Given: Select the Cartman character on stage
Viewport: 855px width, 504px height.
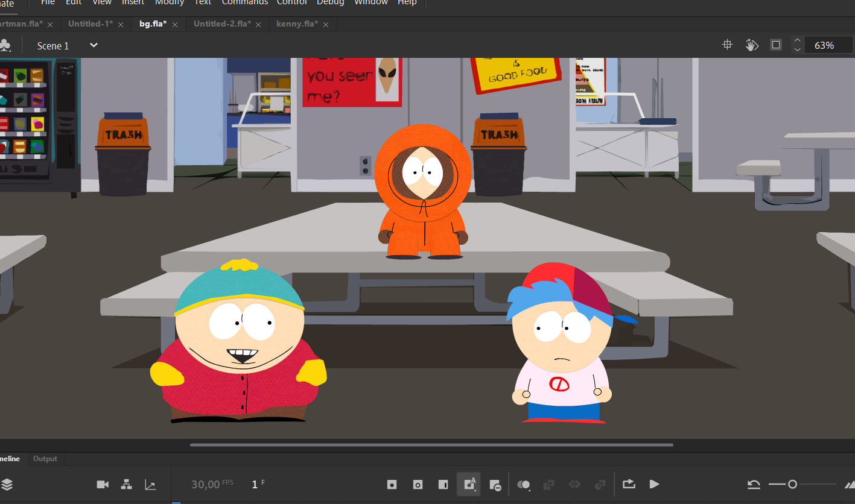Looking at the screenshot, I should tap(239, 341).
